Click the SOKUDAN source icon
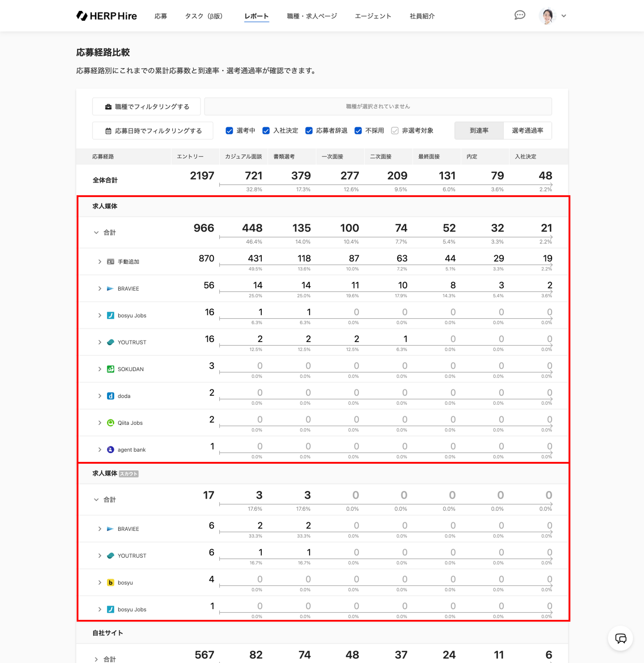Image resolution: width=644 pixels, height=663 pixels. (110, 369)
